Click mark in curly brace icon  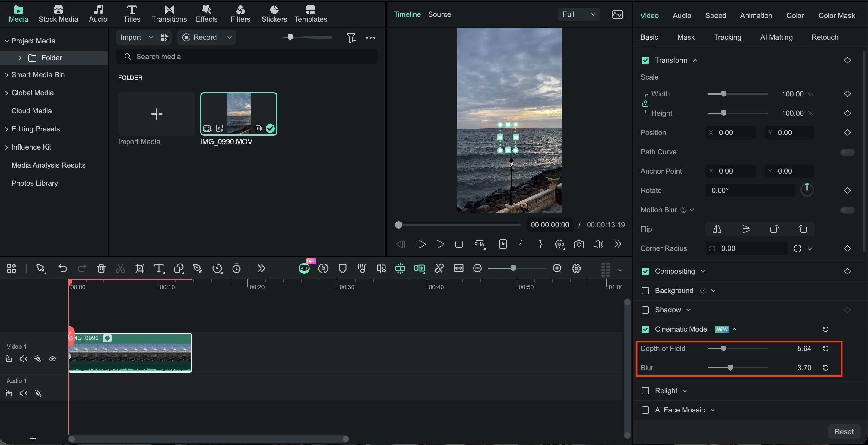coord(521,244)
